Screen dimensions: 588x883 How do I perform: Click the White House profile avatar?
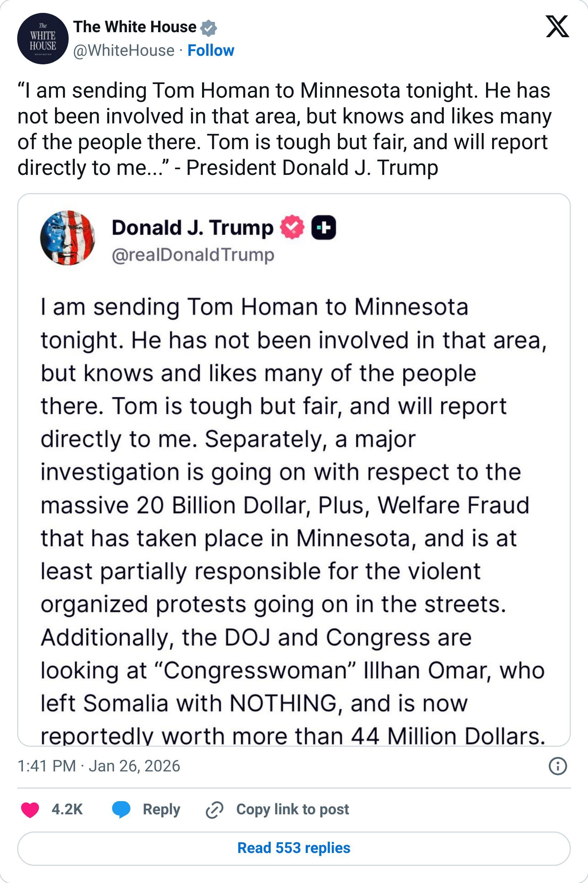[x=43, y=39]
